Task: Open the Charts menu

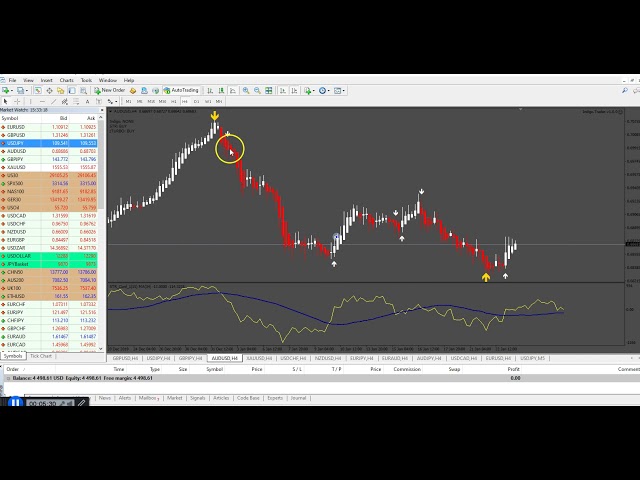Action: click(x=66, y=80)
